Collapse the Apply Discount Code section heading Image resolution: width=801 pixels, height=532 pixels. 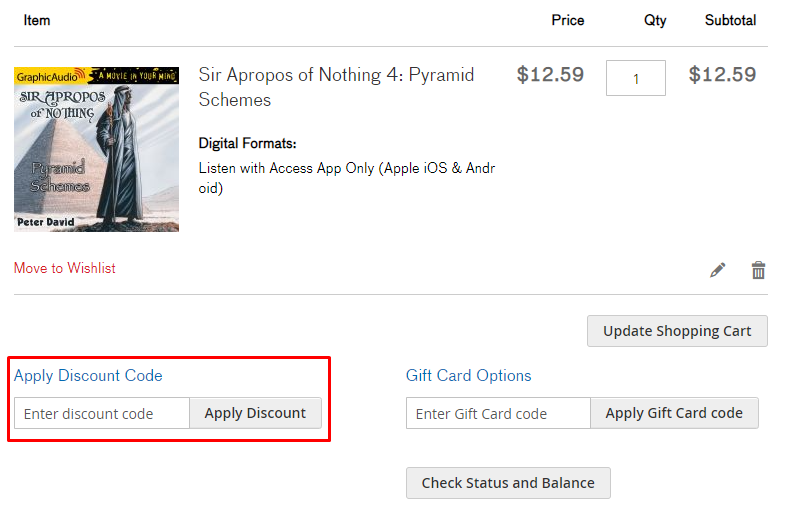88,376
